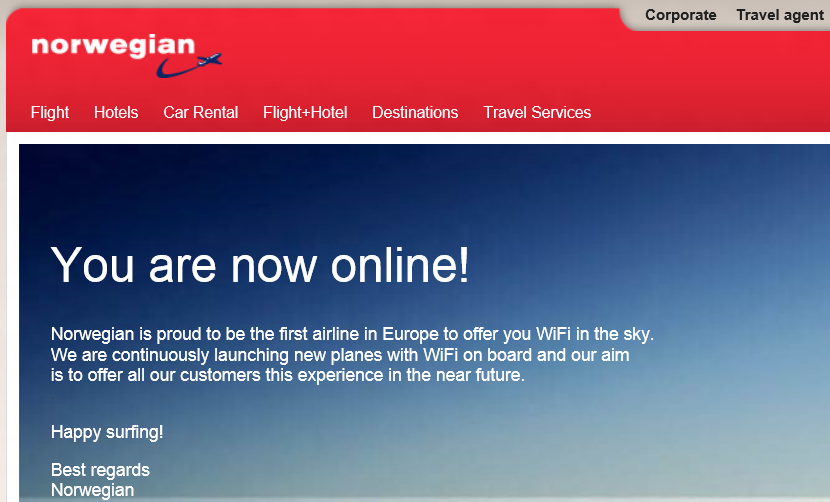Open the Destinations menu item
This screenshot has height=502, width=830.
(415, 112)
